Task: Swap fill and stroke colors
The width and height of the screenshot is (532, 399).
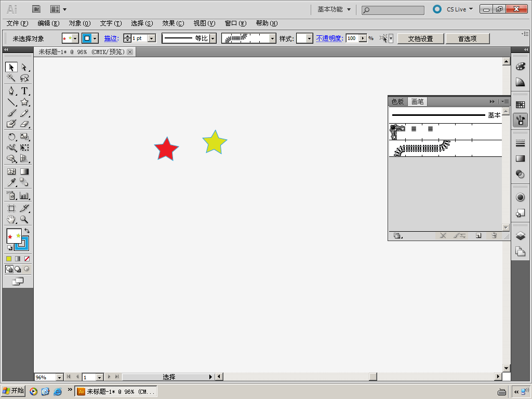Action: point(27,230)
